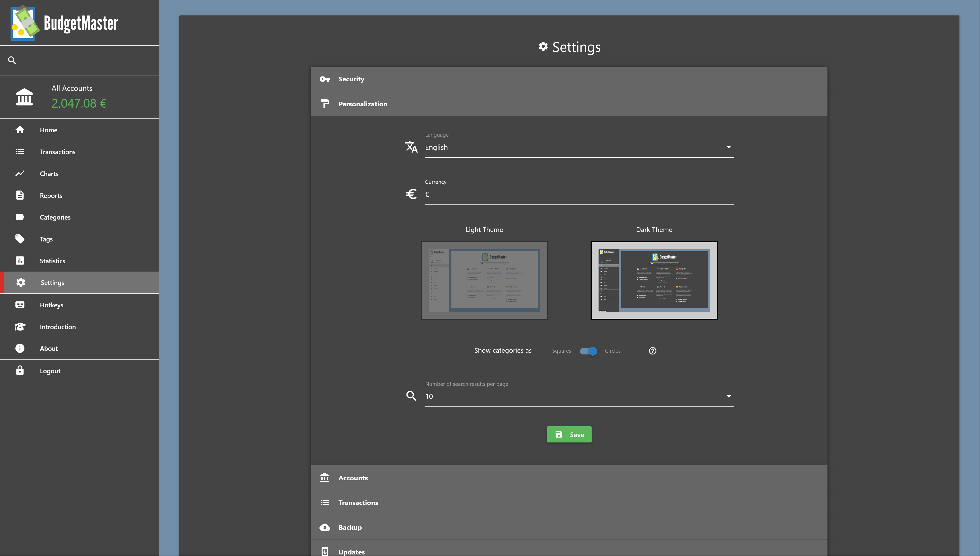The height and width of the screenshot is (556, 980).
Task: Collapse the Personalization settings section
Action: point(569,103)
